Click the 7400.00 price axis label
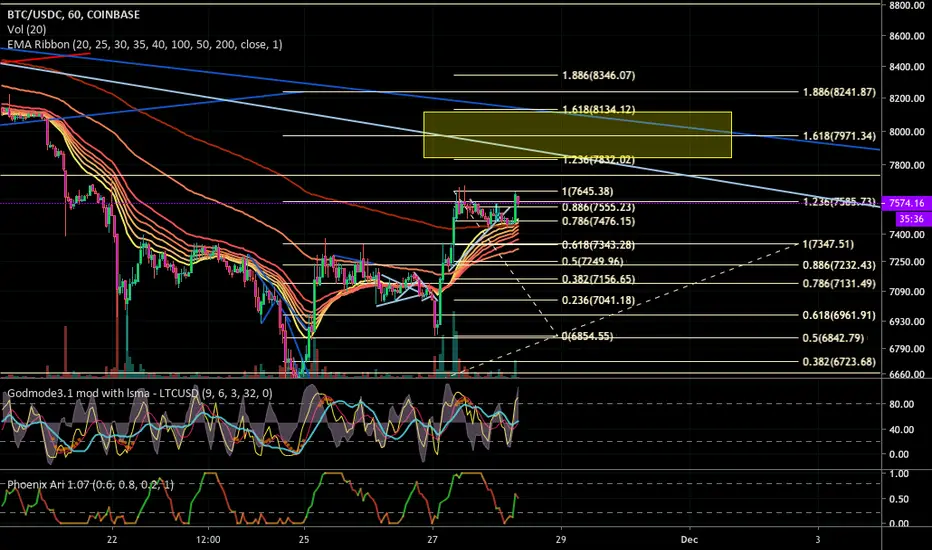 coord(907,235)
